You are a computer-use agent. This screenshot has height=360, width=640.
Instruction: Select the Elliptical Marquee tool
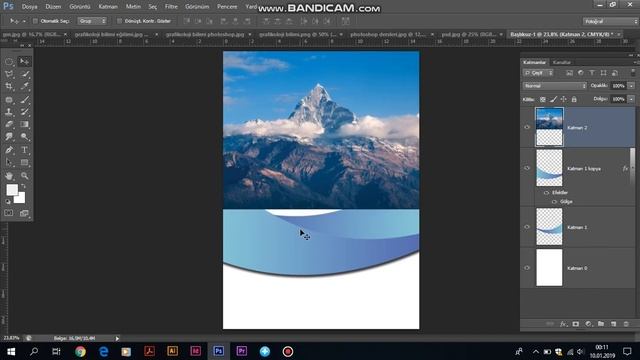pos(9,62)
